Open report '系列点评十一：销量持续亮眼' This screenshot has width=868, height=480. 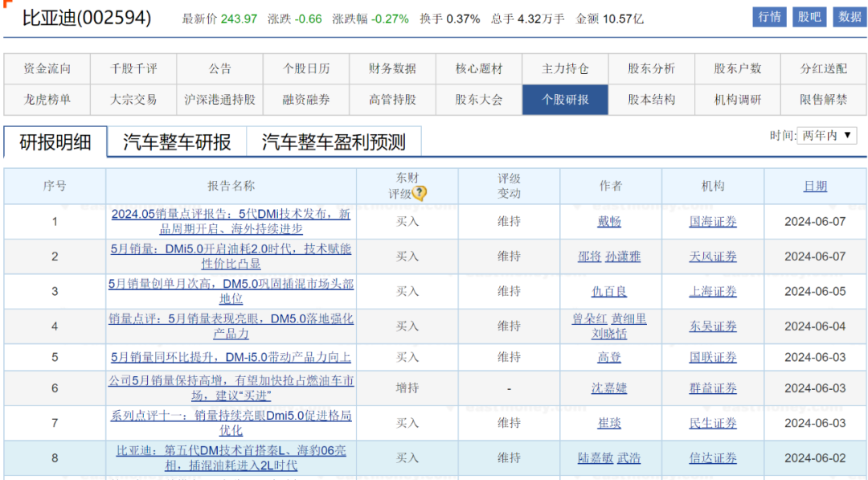[231, 422]
